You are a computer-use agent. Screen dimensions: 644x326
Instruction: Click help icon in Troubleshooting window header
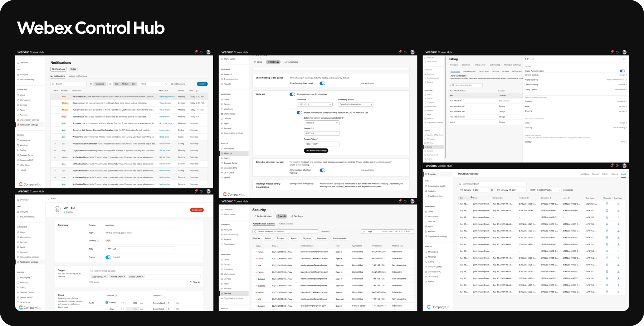617,166
